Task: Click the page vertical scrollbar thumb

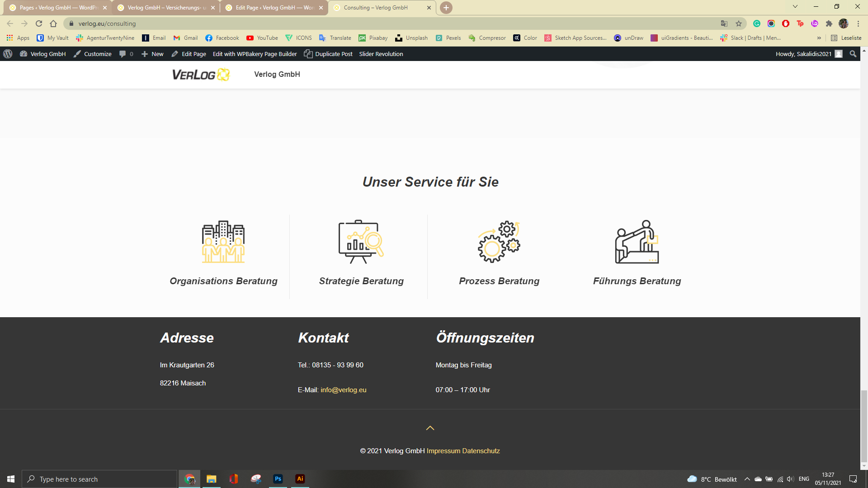Action: 864,427
